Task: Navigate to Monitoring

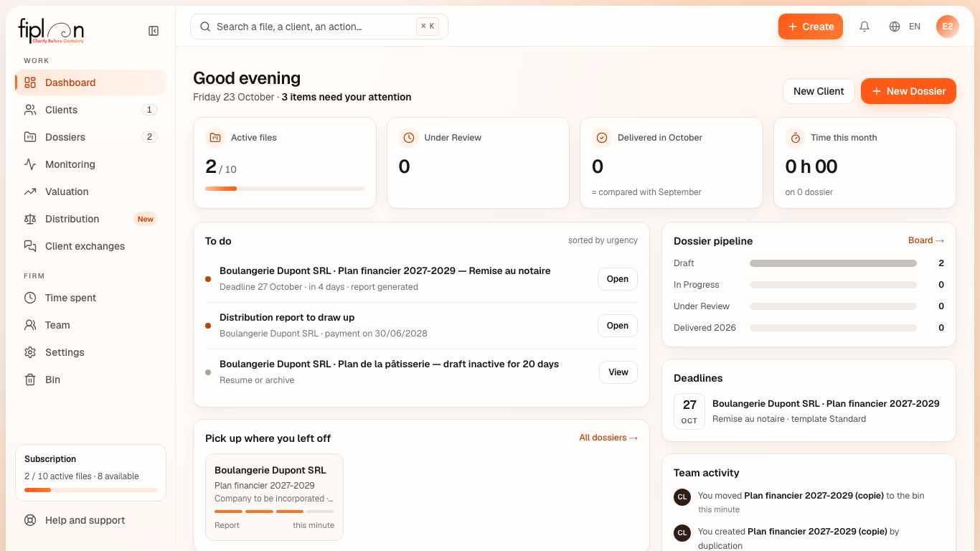Action: click(x=91, y=164)
